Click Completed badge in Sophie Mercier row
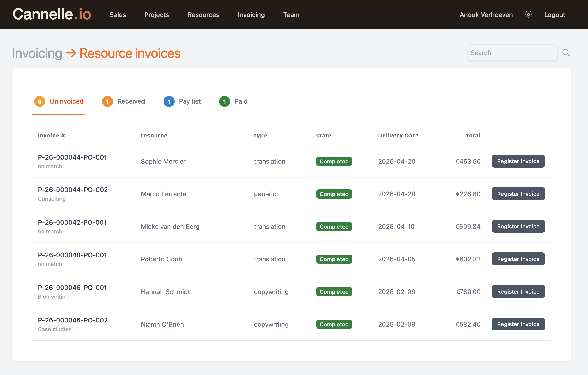This screenshot has width=588, height=375. point(334,161)
